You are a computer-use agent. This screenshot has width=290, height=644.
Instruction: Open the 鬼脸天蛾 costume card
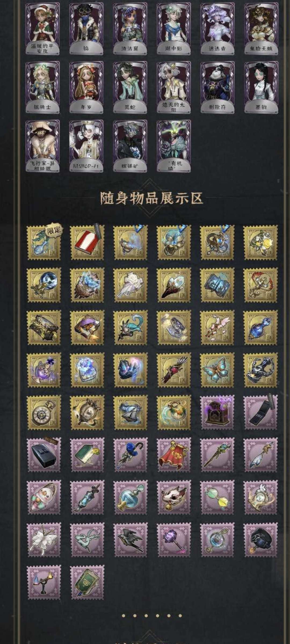(x=261, y=29)
